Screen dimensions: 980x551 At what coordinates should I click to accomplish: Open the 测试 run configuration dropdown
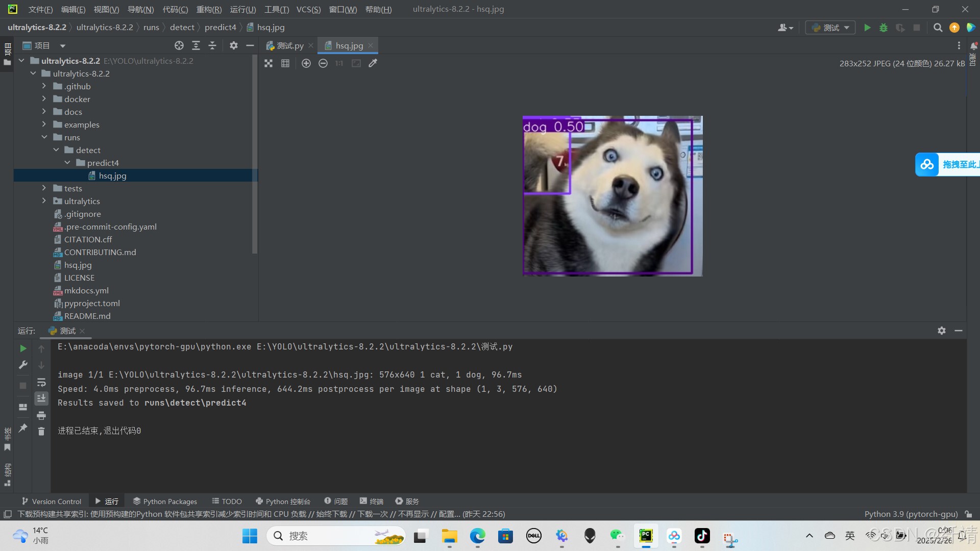pos(830,28)
